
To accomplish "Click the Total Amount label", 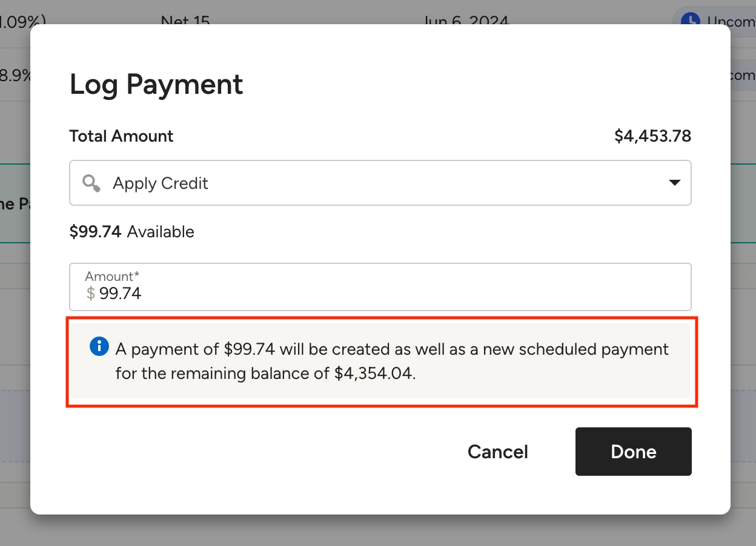I will click(x=122, y=136).
